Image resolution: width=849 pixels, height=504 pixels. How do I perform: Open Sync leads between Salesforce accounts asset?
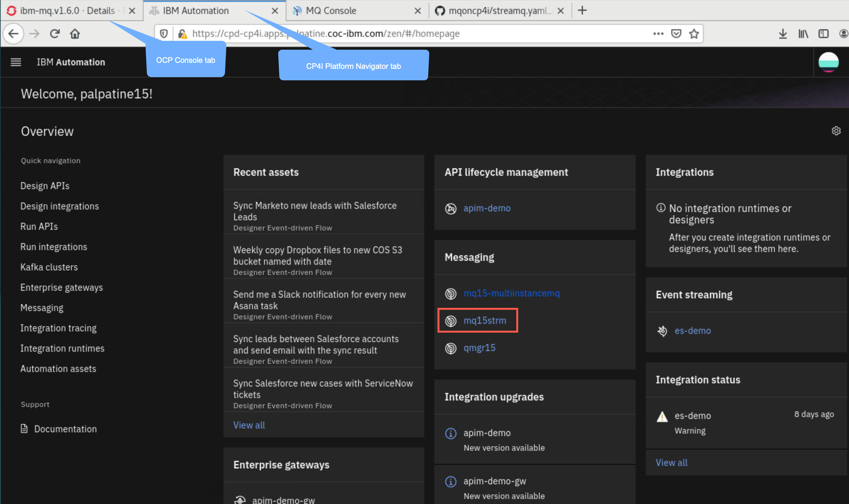324,345
